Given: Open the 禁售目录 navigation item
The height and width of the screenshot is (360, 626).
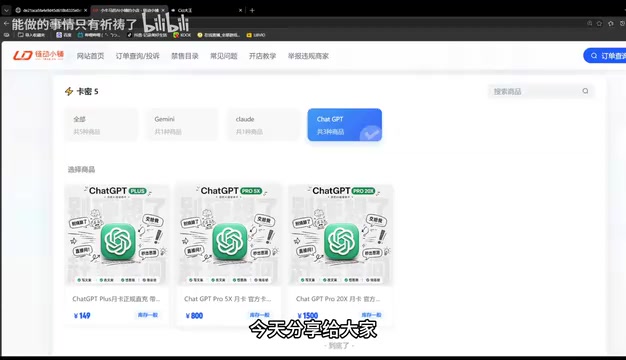Looking at the screenshot, I should click(185, 56).
